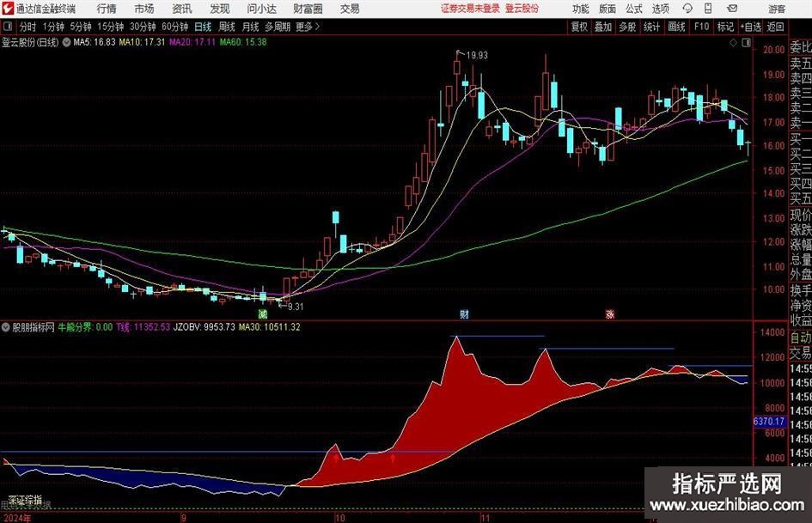
Task: Switch to the 30分钟 period tab
Action: 143,27
